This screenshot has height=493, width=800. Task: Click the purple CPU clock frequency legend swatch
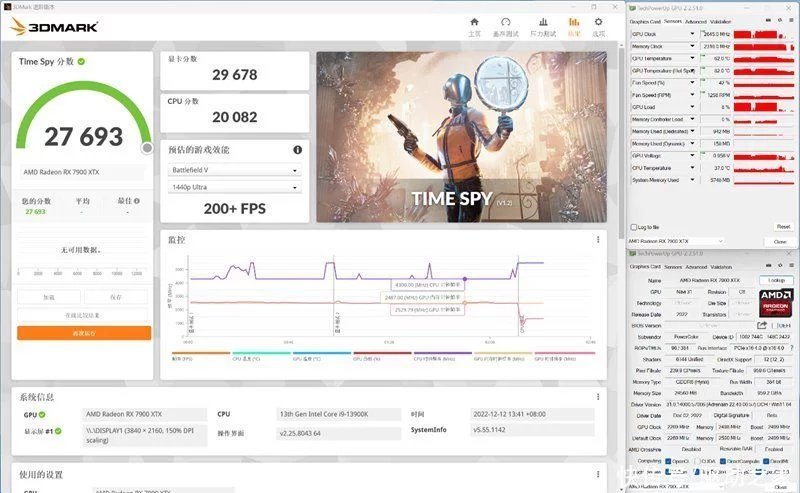pyautogui.click(x=443, y=353)
